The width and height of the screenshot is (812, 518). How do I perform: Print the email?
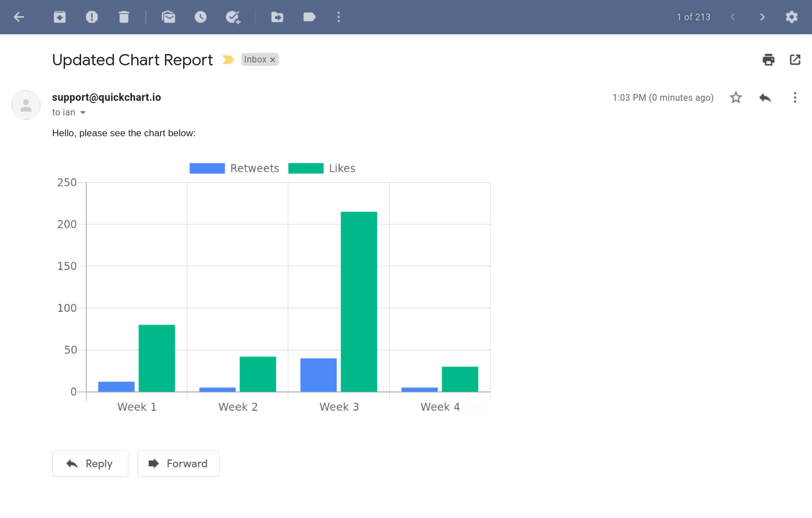click(x=768, y=59)
